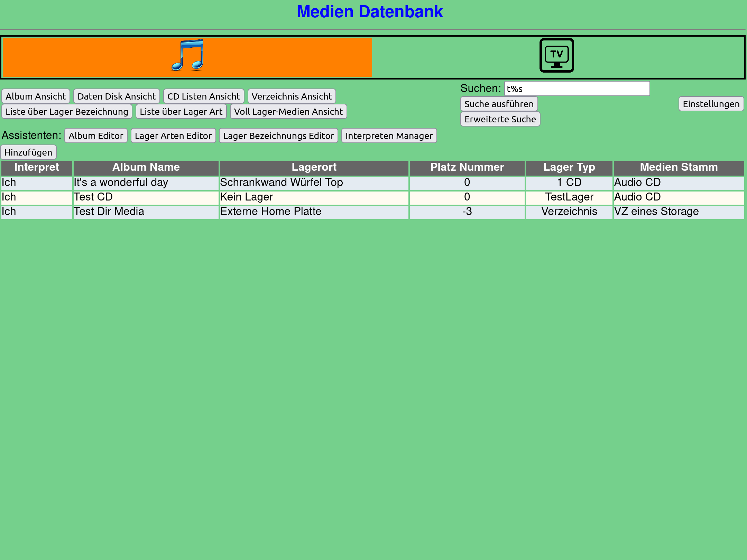
Task: Show Liste über Lager Art
Action: [x=181, y=112]
